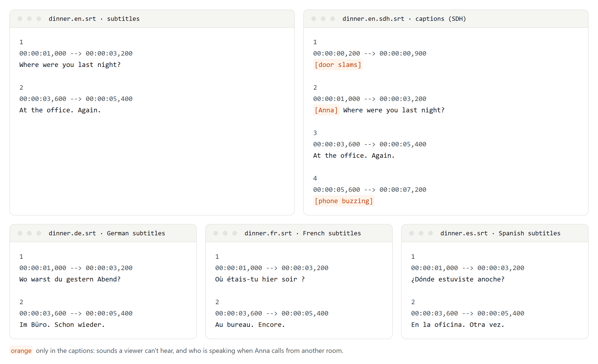598x364 pixels.
Task: Select the cue 1 timestamp in French subtitles
Action: 272,268
